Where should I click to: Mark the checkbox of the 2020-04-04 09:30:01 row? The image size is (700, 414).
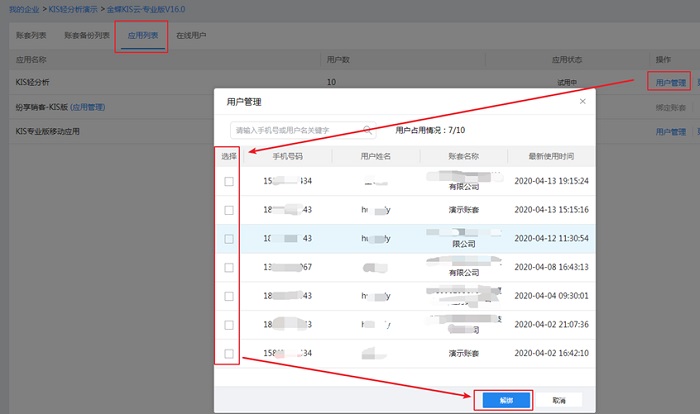[x=229, y=297]
